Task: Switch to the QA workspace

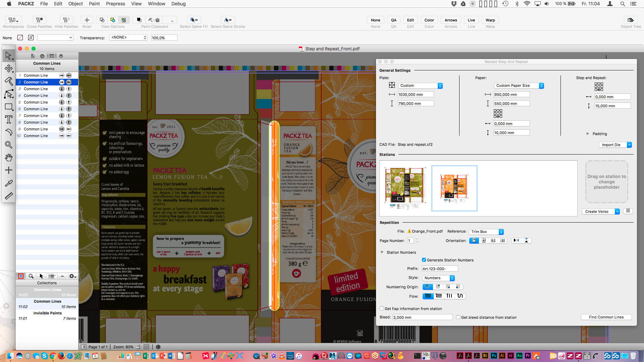Action: pos(393,20)
